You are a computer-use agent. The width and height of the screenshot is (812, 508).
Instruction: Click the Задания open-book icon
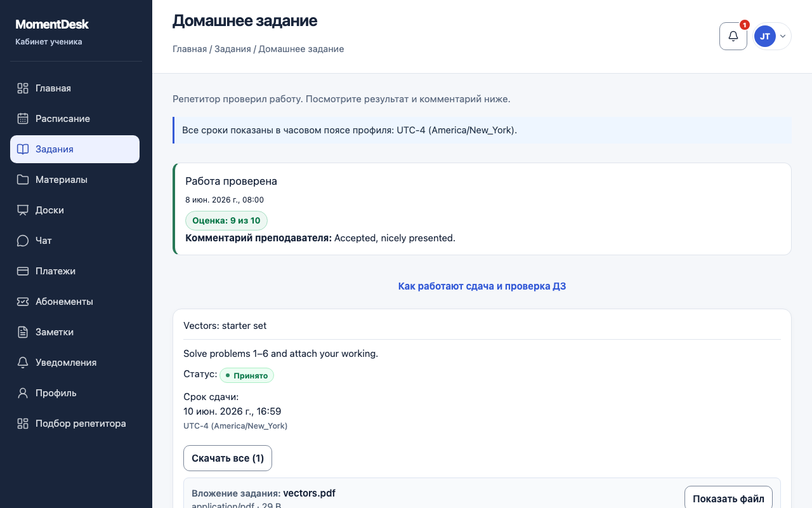(x=23, y=149)
